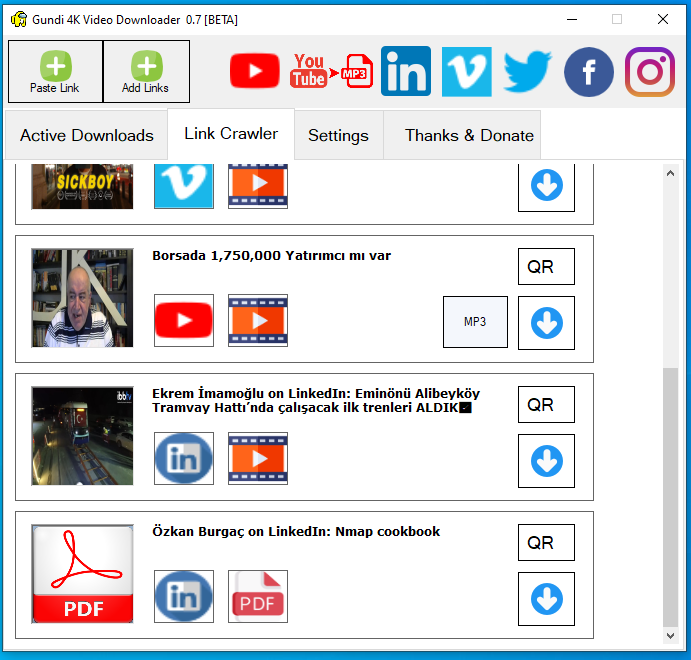Close the Gundi 4K Video Downloader window
Screen dimensions: 691x660
(x=663, y=19)
